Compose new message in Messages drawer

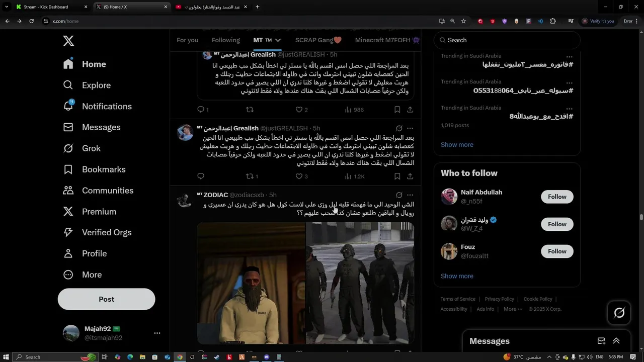point(601,341)
